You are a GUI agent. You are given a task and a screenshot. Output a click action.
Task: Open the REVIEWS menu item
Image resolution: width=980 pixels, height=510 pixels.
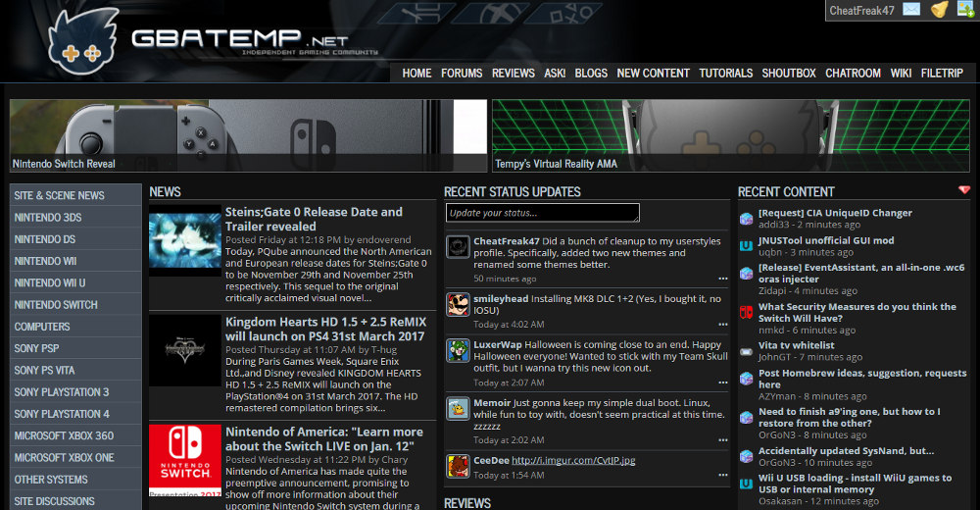click(x=514, y=74)
